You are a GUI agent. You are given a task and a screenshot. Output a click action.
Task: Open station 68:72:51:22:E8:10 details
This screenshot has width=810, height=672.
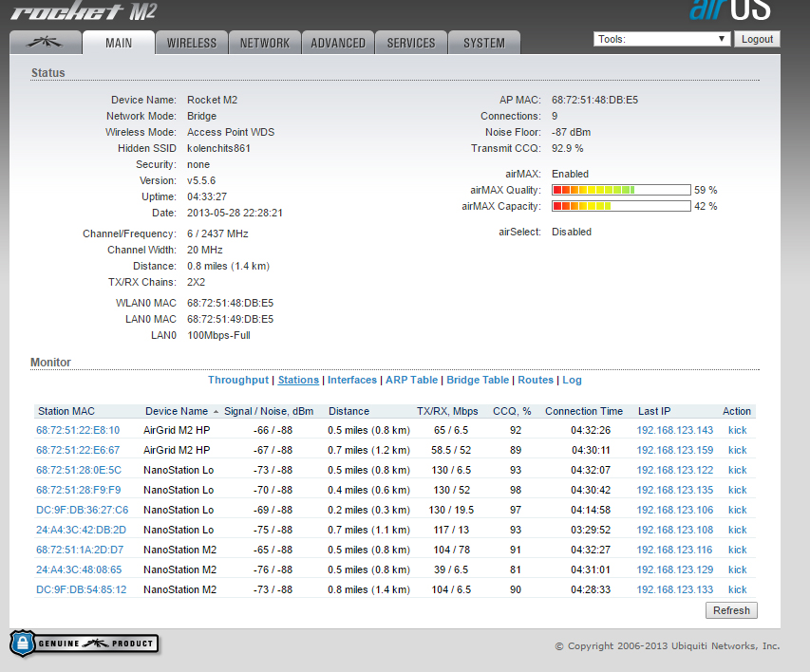pos(78,430)
